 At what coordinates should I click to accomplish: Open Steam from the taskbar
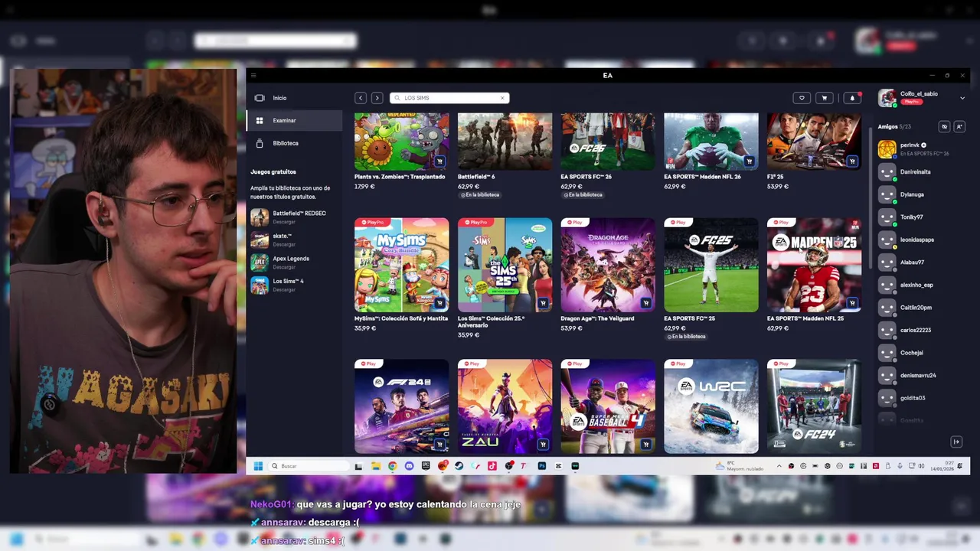459,466
